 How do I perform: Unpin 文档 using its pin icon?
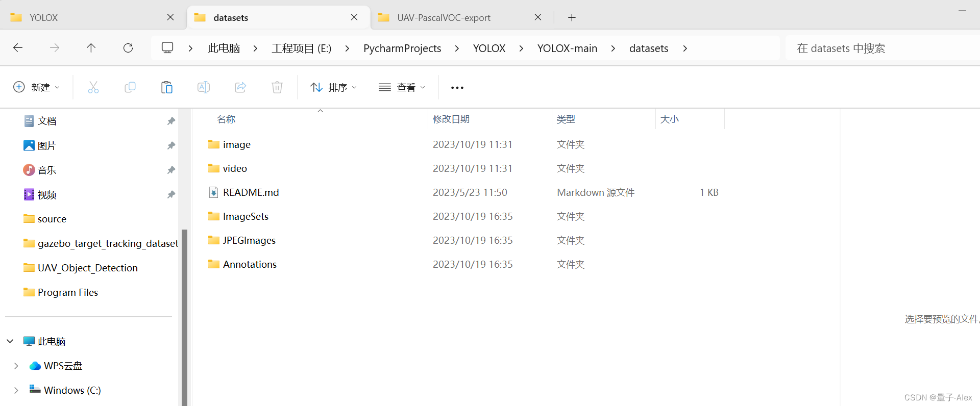click(171, 121)
